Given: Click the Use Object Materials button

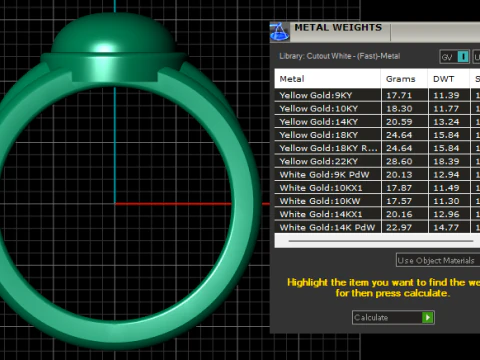Looking at the screenshot, I should pyautogui.click(x=438, y=260).
